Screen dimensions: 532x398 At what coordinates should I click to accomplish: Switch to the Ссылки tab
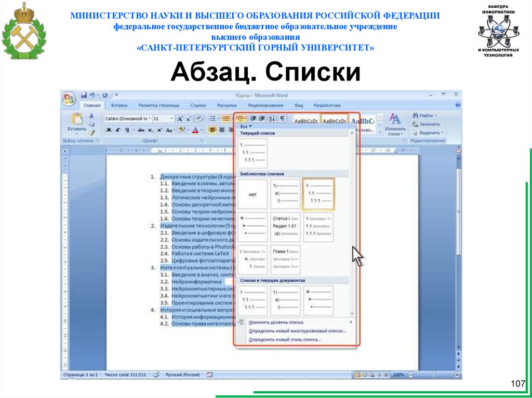(198, 105)
